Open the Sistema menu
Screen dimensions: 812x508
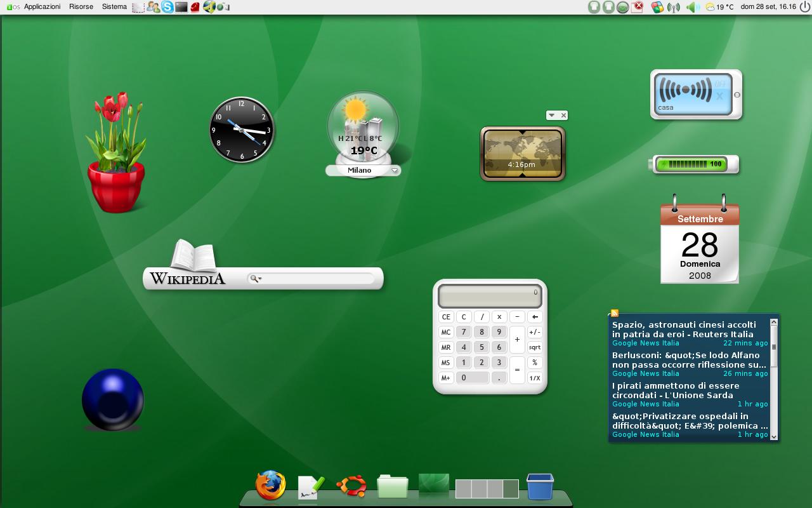coord(114,6)
